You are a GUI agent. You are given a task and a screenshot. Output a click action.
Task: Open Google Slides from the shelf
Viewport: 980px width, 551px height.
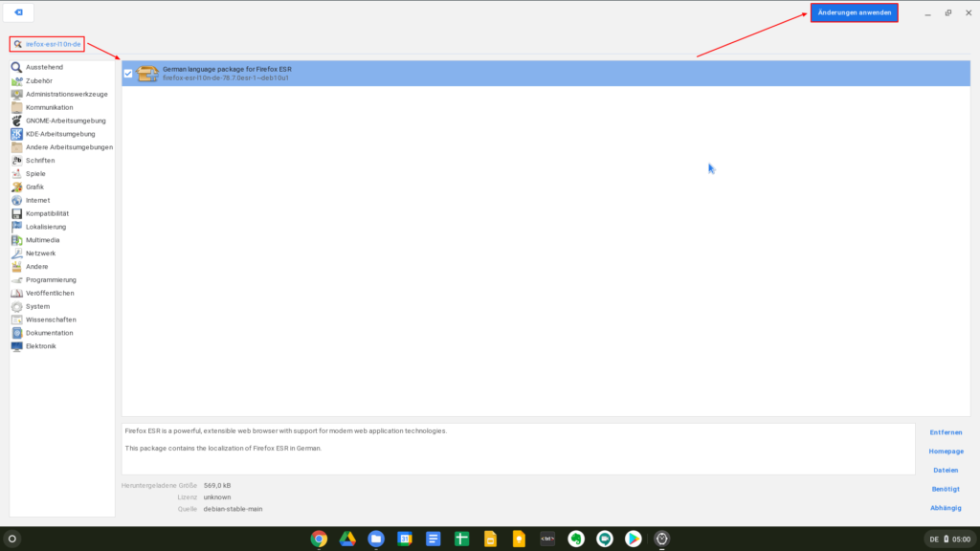coord(491,539)
